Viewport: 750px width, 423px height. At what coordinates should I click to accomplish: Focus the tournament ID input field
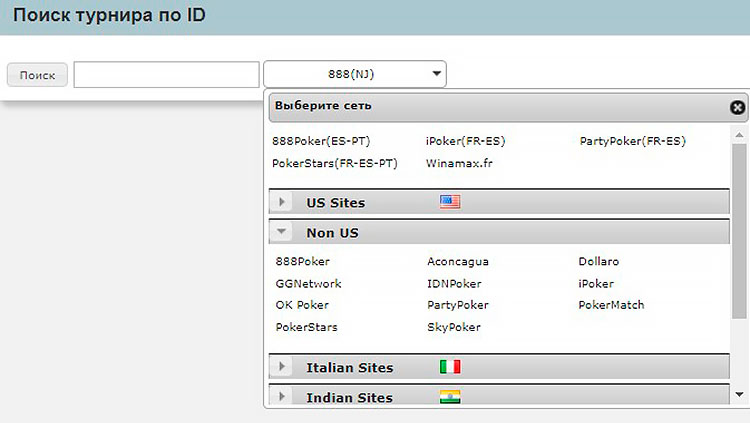click(166, 74)
